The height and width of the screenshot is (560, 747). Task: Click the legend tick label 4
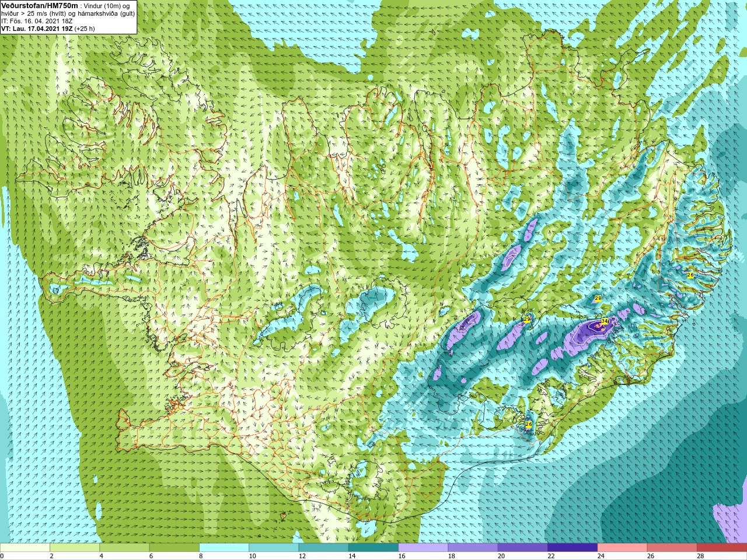[101, 556]
